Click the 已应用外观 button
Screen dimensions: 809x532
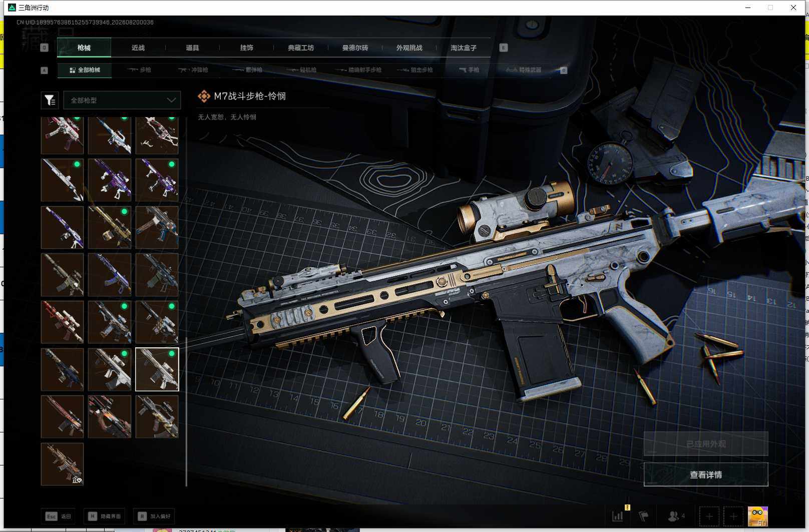706,444
